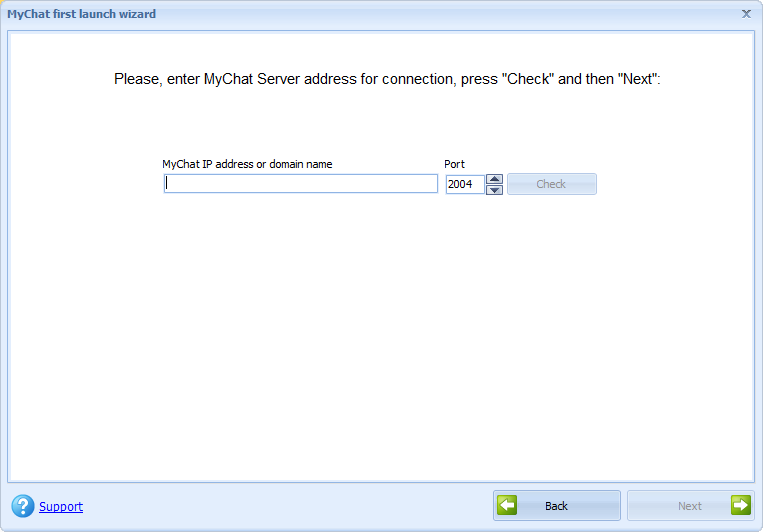Screen dimensions: 763x532
Task: Decrease the port number with the down arrow
Action: coord(494,189)
